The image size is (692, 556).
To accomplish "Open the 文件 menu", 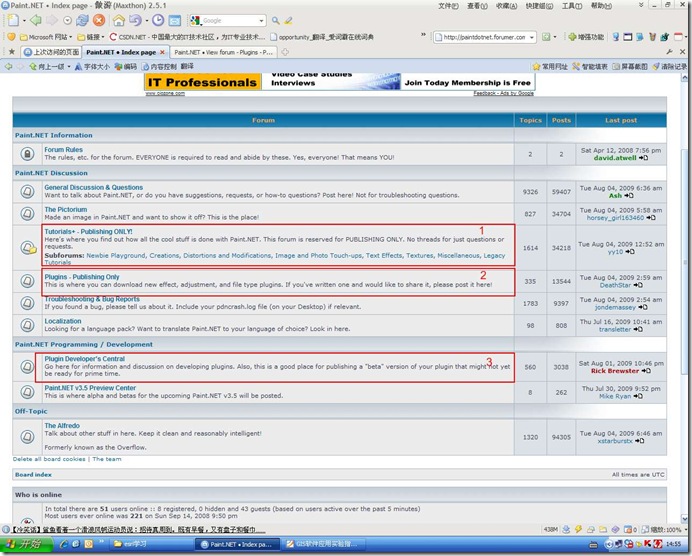I will (x=448, y=6).
